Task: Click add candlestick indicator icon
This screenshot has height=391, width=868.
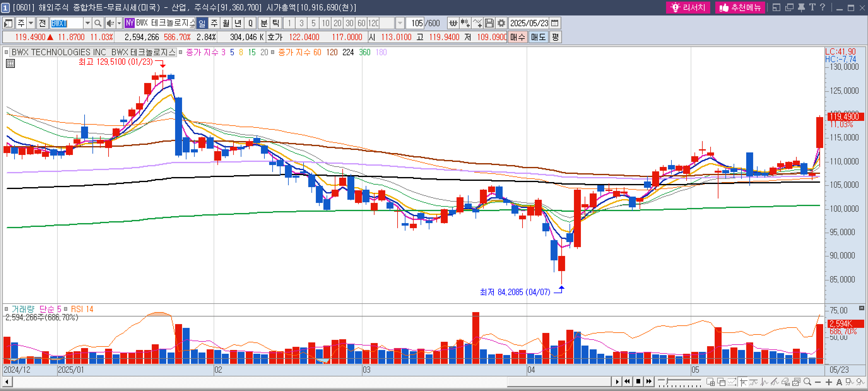Action: [x=465, y=23]
